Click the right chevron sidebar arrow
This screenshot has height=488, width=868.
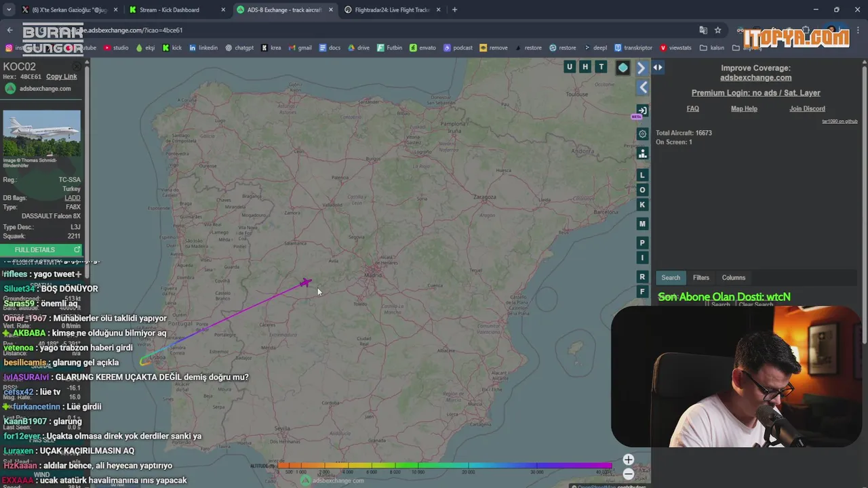pos(642,68)
